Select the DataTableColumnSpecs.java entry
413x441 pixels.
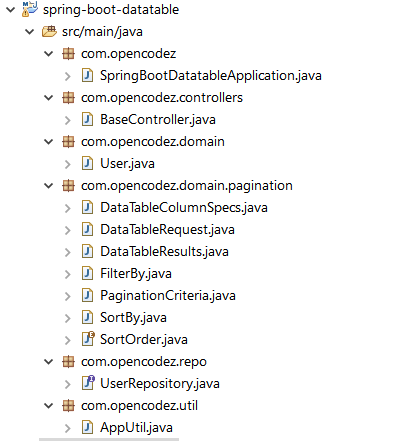[x=184, y=208]
